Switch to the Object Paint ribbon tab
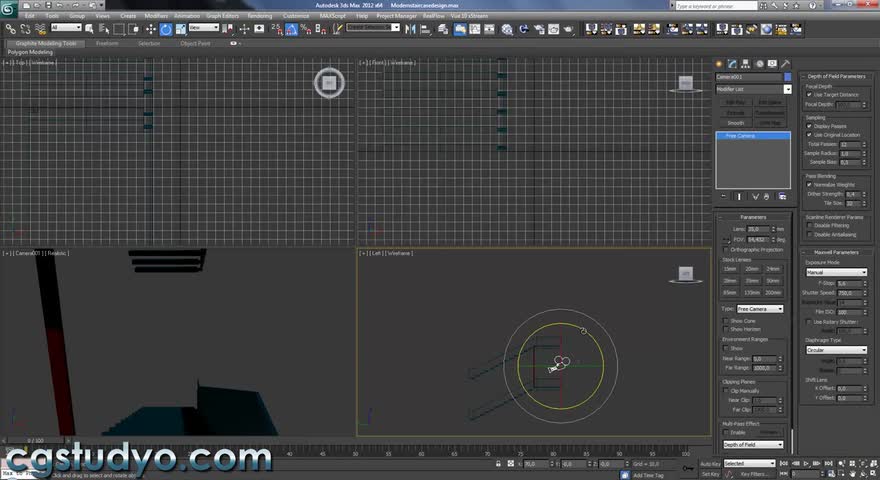 (195, 43)
